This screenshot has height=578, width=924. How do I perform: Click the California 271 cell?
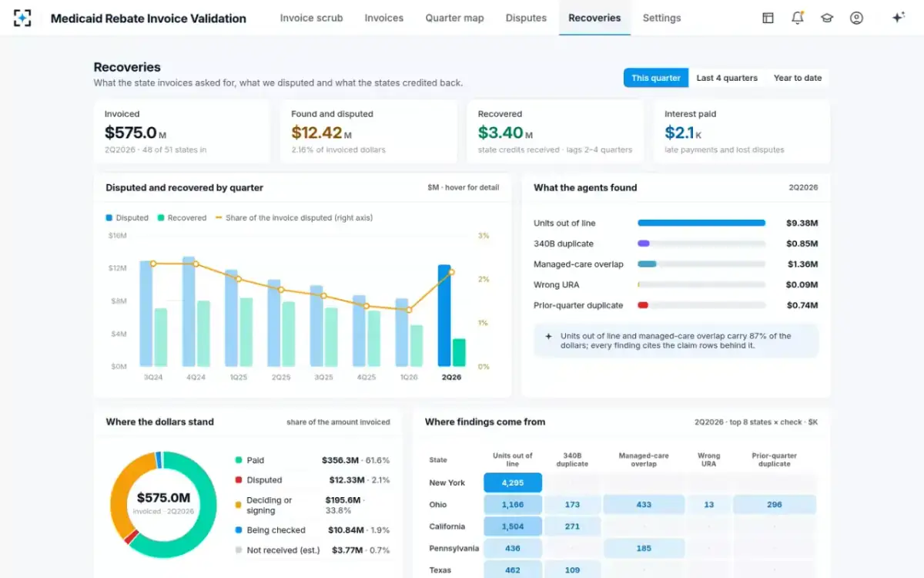click(x=572, y=526)
